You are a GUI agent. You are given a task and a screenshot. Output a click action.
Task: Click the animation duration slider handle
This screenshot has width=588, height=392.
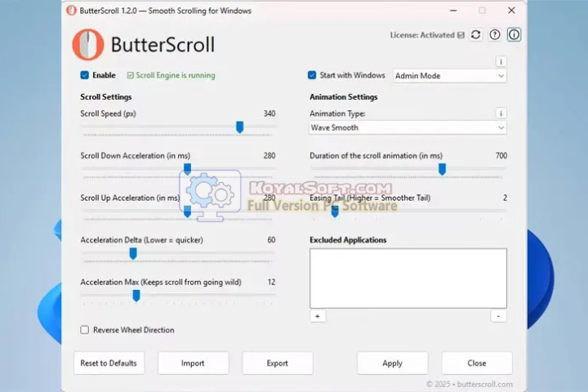pyautogui.click(x=442, y=169)
